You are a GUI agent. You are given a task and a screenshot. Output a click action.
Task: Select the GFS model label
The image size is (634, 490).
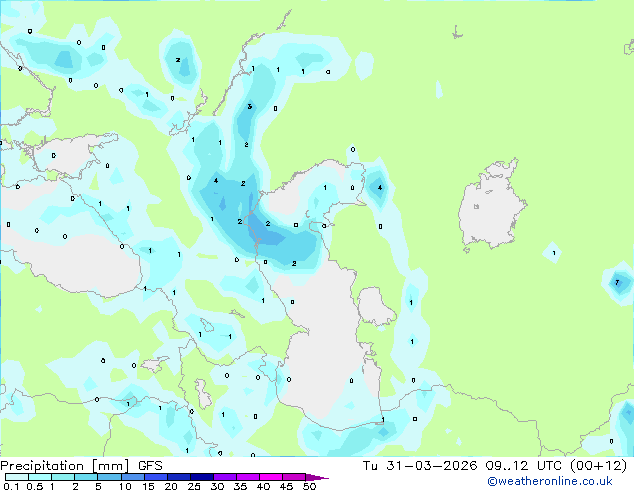pos(150,466)
